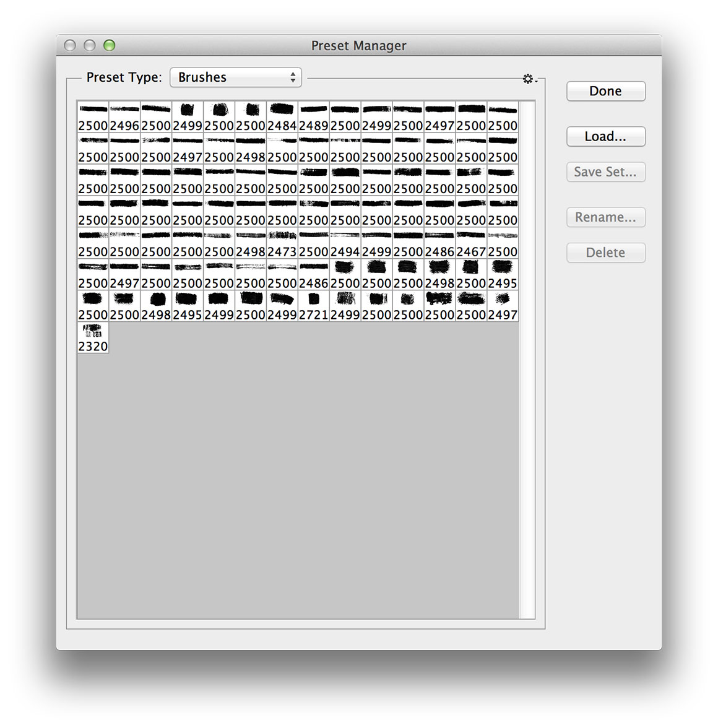Close the Preset Manager window
The height and width of the screenshot is (728, 718).
tap(70, 45)
